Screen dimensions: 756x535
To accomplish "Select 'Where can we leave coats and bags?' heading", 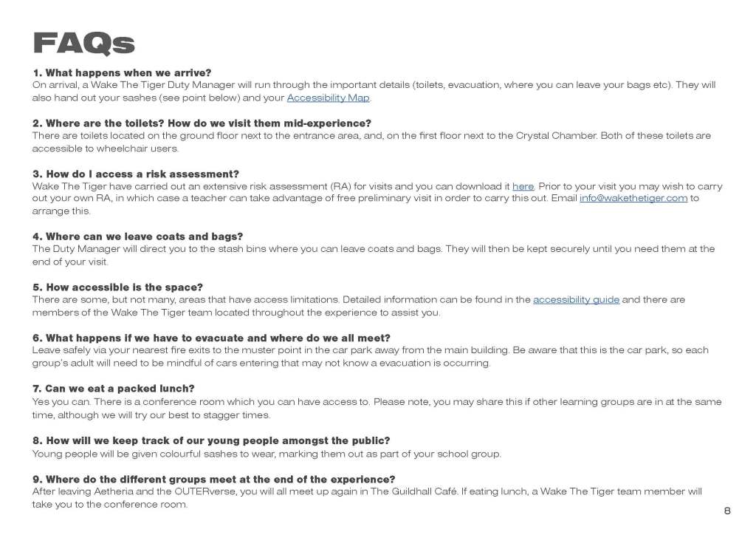I will click(x=138, y=236).
